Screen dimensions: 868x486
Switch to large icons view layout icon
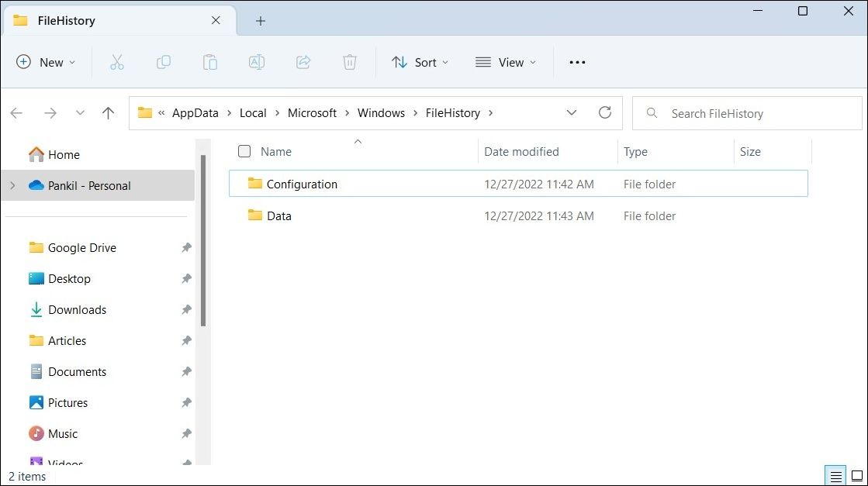[857, 475]
